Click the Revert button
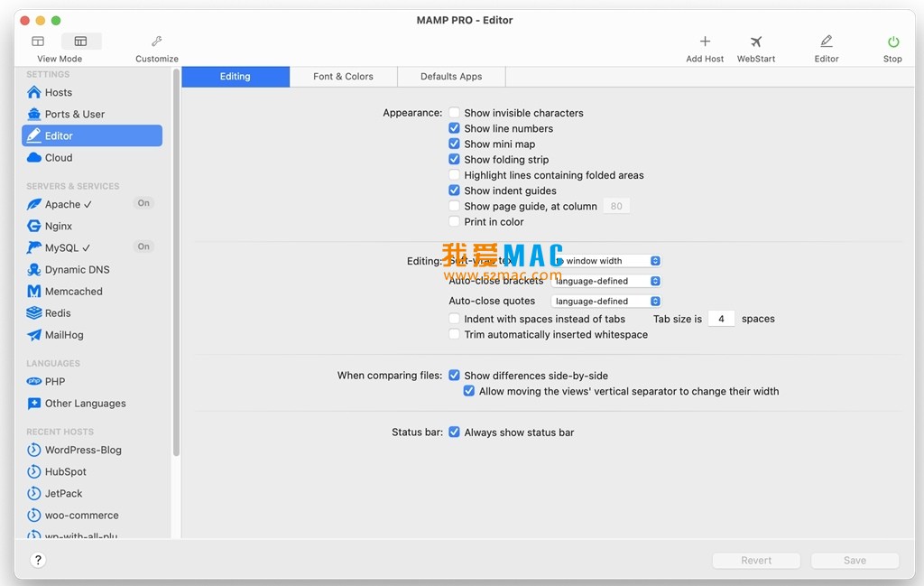The height and width of the screenshot is (586, 924). coord(756,561)
